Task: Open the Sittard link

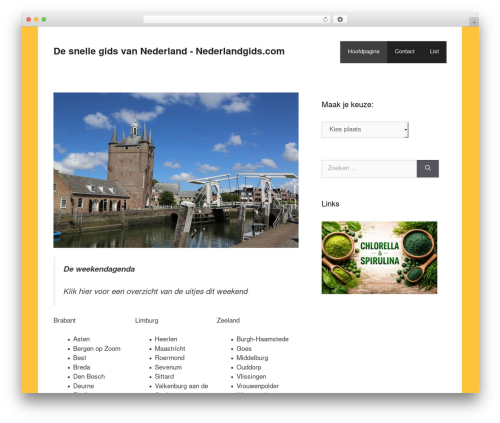Action: [x=164, y=377]
